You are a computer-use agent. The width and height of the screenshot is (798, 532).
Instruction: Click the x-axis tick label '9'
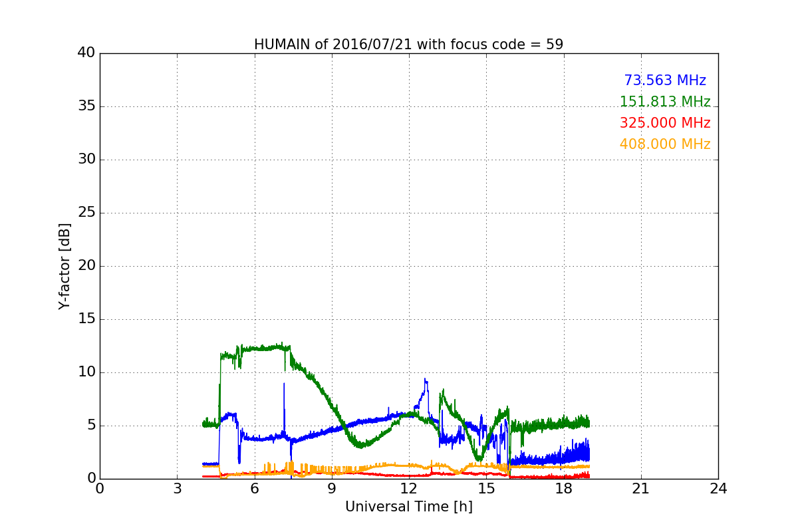[x=332, y=488]
